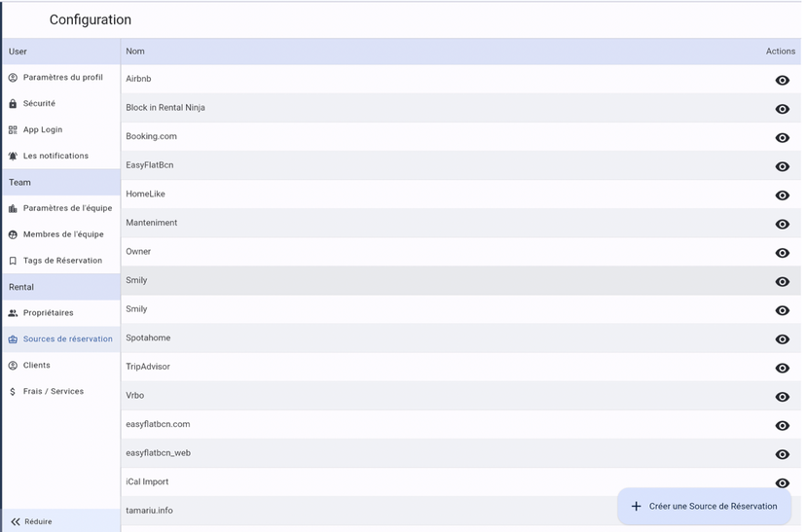The height and width of the screenshot is (532, 806).
Task: Open Paramètres de l'équipe
Action: coord(61,208)
